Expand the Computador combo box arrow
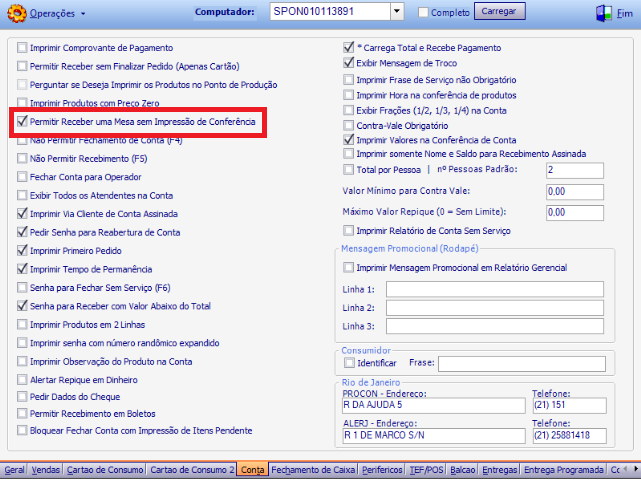Viewport: 641px width, 480px height. (x=397, y=11)
